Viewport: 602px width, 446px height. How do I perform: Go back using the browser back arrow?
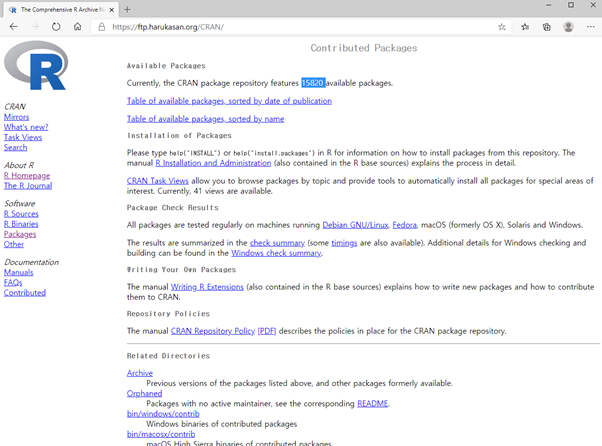coord(13,27)
